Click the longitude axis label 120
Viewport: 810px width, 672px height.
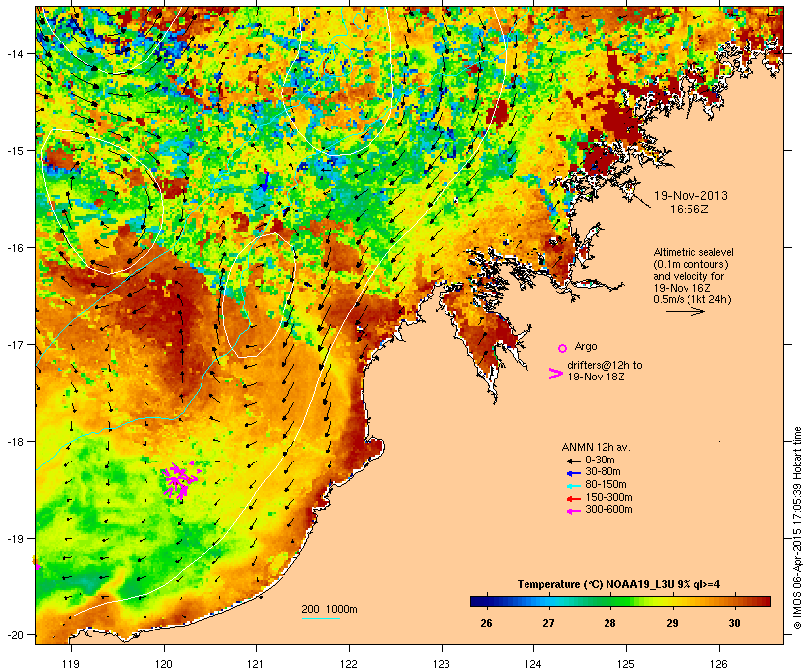(164, 664)
